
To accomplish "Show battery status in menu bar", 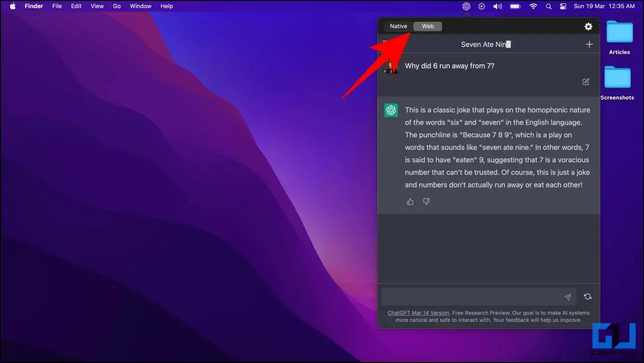I will coord(515,6).
